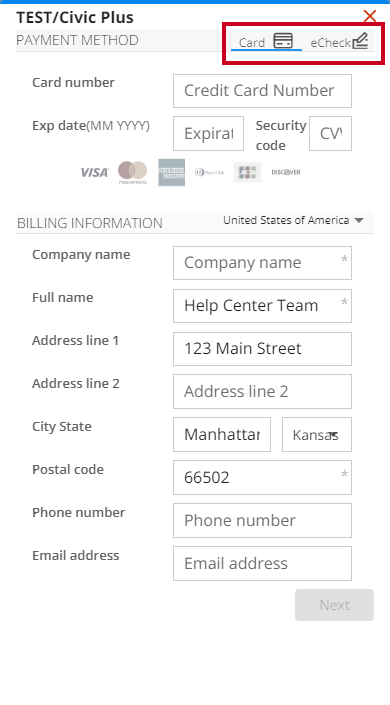Click the Next button
Screen dimensions: 390x705
pos(334,605)
